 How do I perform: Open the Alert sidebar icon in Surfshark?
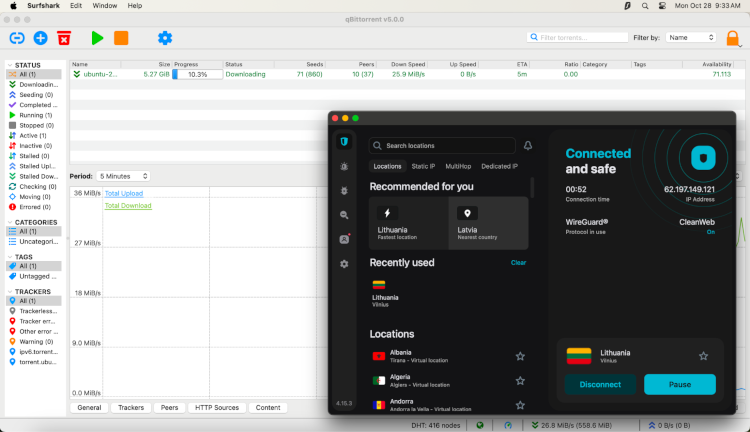pos(344,166)
